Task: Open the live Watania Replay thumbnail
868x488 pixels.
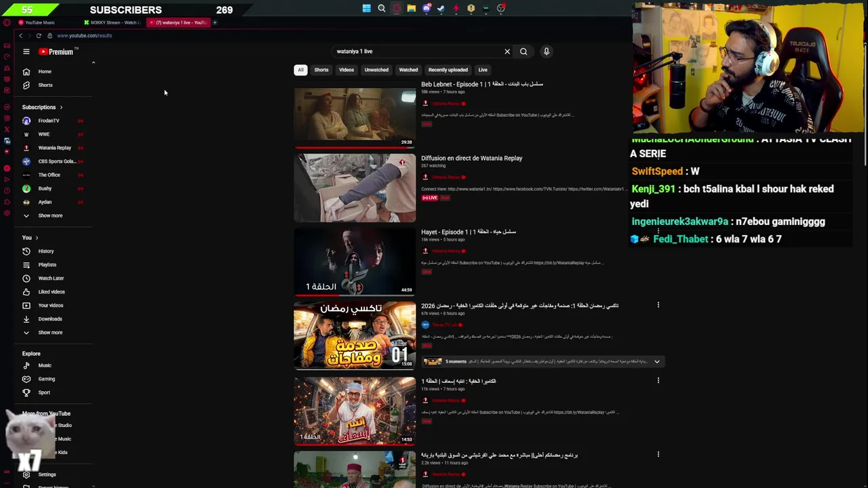Action: 355,188
